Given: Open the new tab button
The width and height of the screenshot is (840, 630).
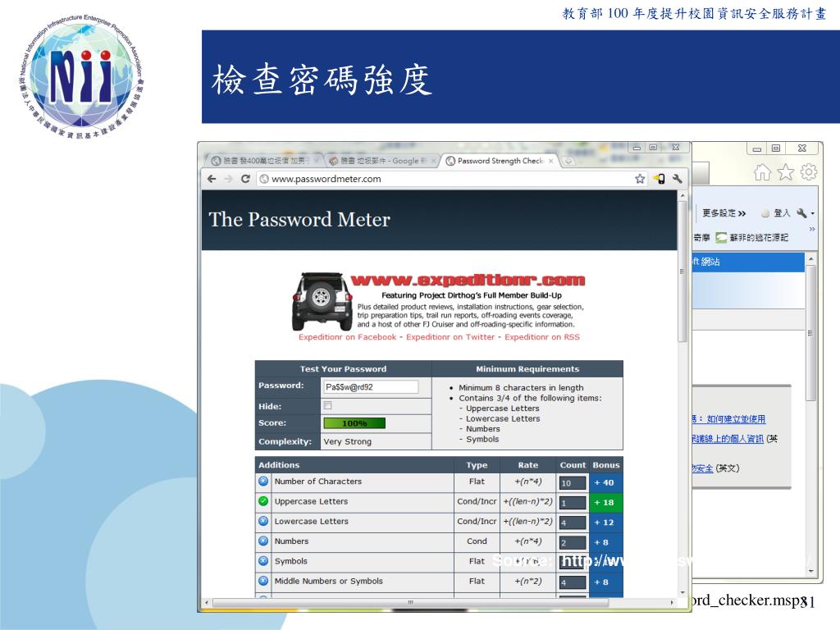Looking at the screenshot, I should 568,161.
